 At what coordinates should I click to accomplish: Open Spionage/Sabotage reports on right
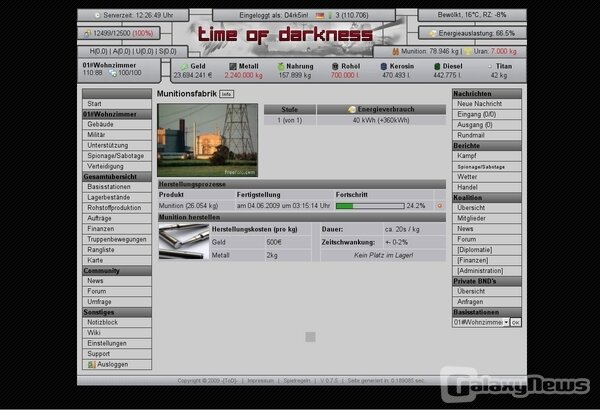(487, 167)
